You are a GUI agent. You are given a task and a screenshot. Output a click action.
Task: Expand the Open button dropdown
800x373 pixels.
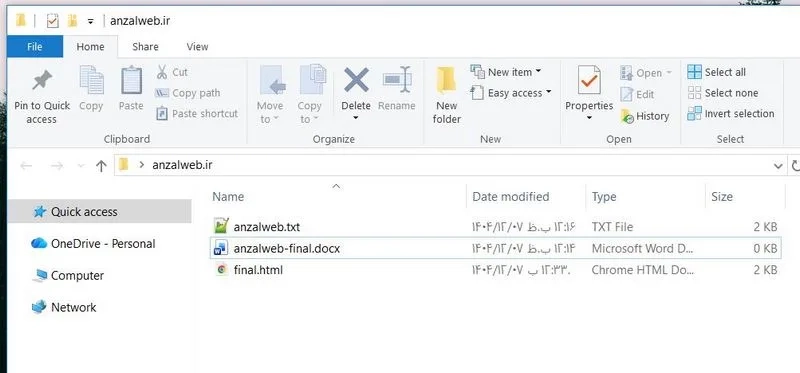669,73
